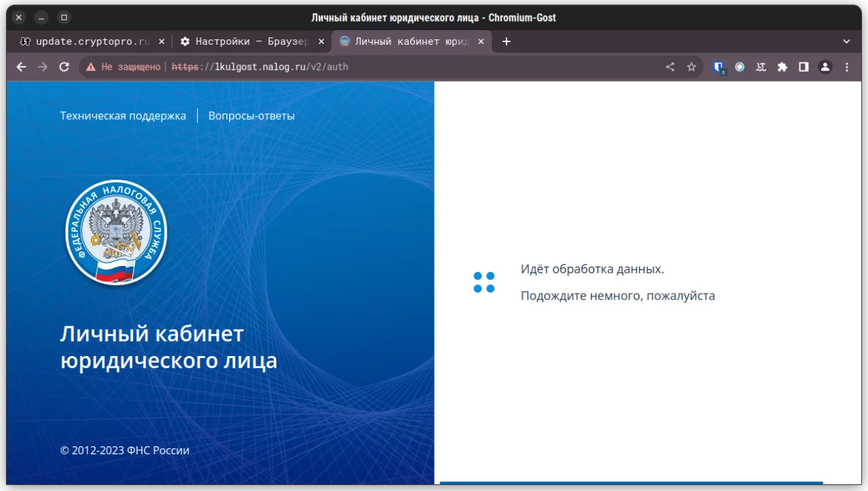The height and width of the screenshot is (491, 868).
Task: Maximize the Chromium-Gost window
Action: coord(64,18)
